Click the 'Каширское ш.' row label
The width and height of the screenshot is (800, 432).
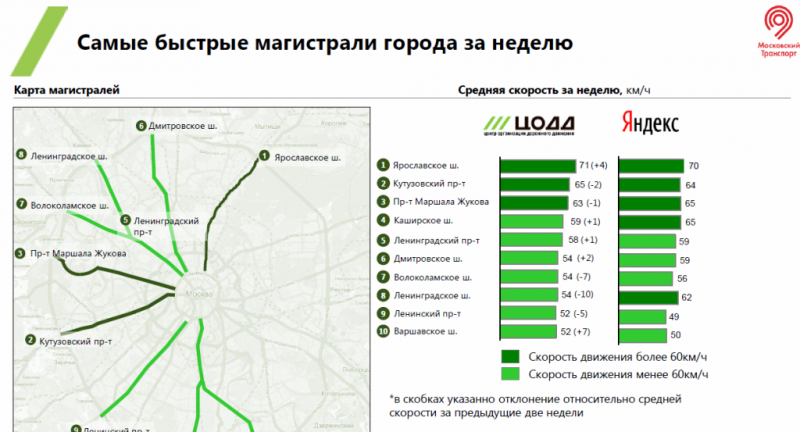(x=423, y=220)
